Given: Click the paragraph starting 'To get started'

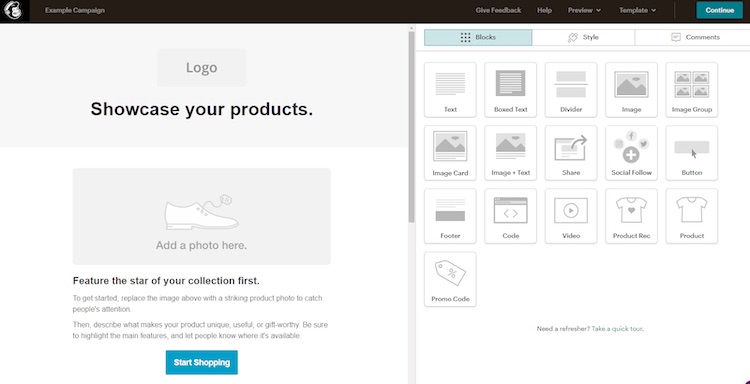Looking at the screenshot, I should [198, 304].
